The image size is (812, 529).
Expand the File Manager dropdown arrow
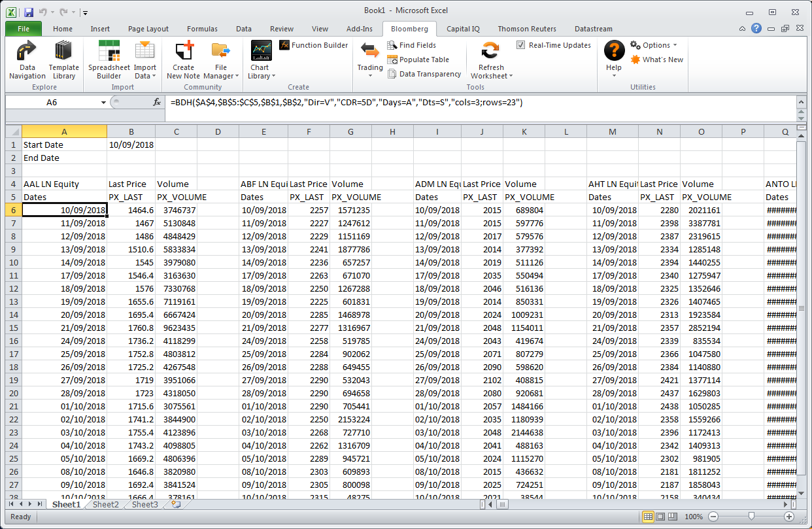(x=235, y=76)
